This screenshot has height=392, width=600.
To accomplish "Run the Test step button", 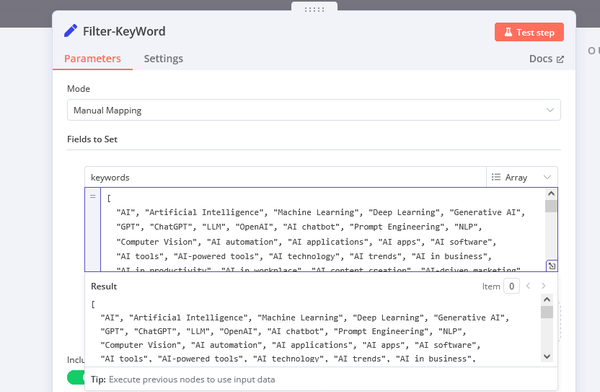I will pyautogui.click(x=529, y=32).
